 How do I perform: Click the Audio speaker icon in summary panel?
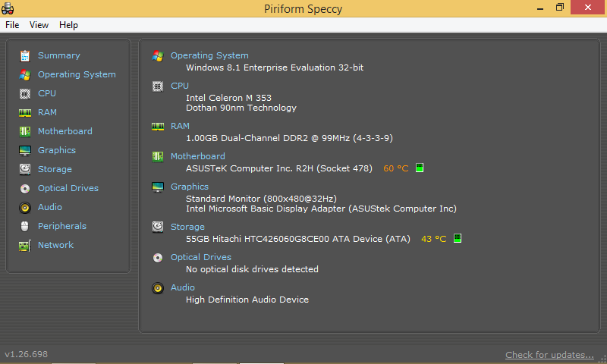click(x=158, y=288)
